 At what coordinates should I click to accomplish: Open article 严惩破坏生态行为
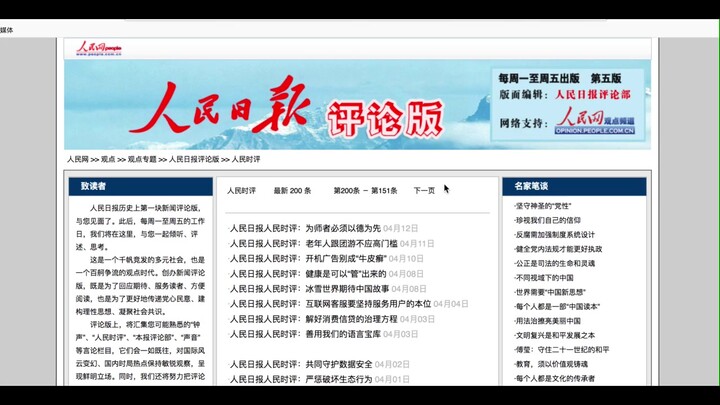tap(338, 379)
